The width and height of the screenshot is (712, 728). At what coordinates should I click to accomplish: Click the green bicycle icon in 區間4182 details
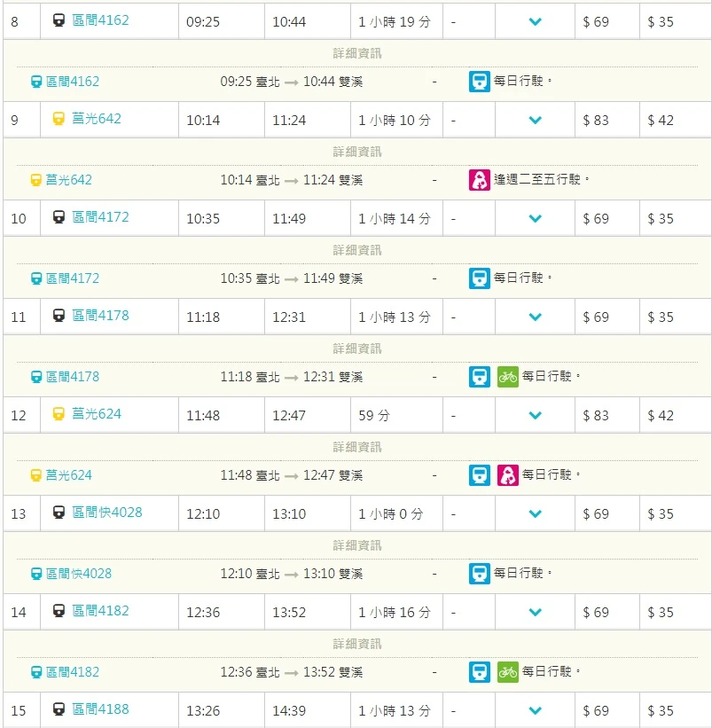(x=508, y=672)
